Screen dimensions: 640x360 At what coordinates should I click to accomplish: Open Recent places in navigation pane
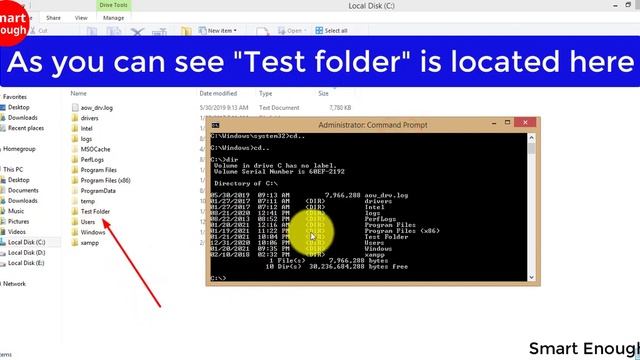pyautogui.click(x=26, y=128)
